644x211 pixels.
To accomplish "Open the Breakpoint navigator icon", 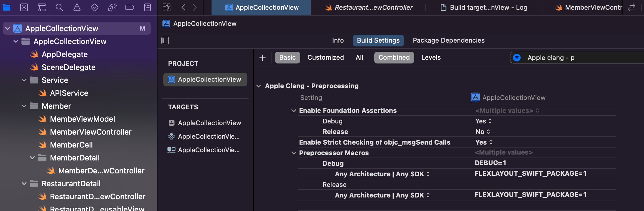I will 130,7.
